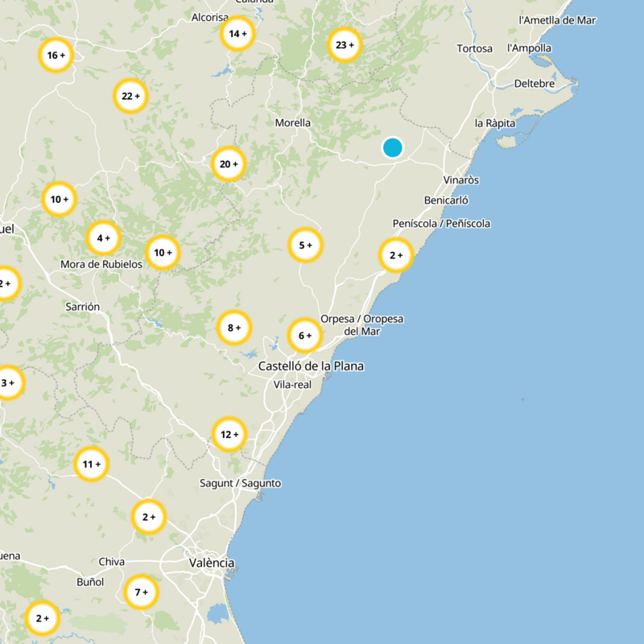Open the 14 + cluster near Alcorisa
644x644 pixels.
pyautogui.click(x=237, y=34)
